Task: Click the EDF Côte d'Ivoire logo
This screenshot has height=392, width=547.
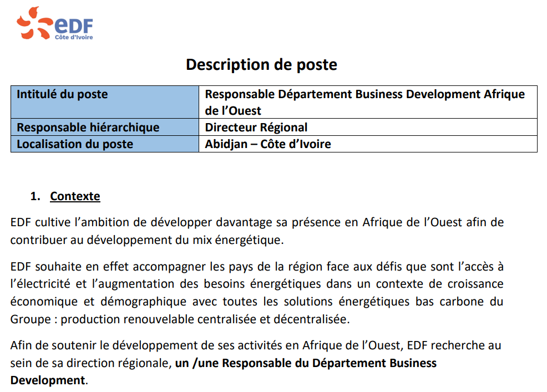Action: 55,23
